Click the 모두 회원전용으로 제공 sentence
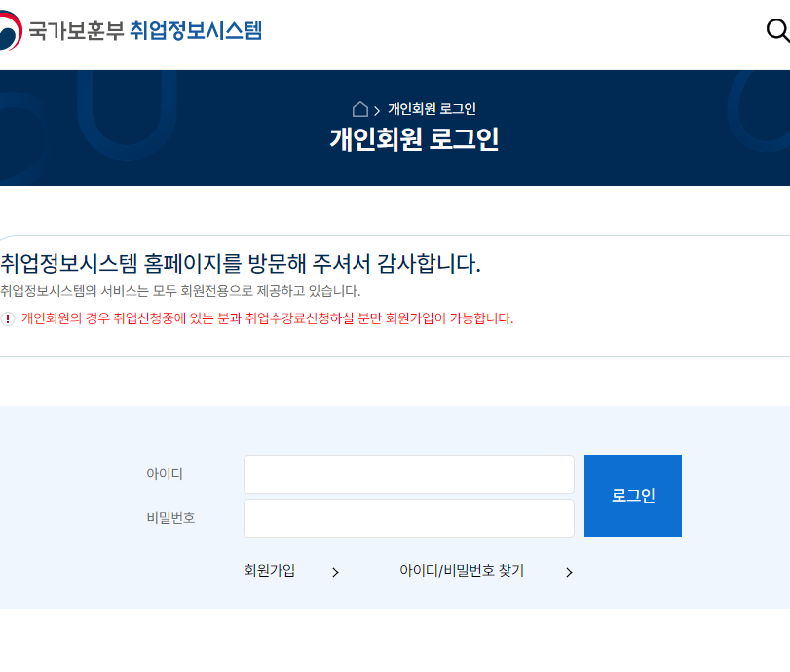The height and width of the screenshot is (672, 790). click(x=180, y=291)
